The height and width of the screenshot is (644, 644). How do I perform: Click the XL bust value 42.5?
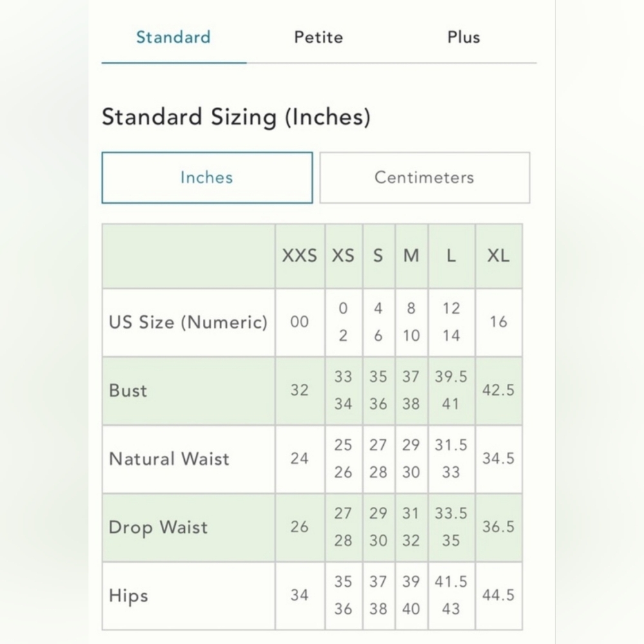click(498, 390)
